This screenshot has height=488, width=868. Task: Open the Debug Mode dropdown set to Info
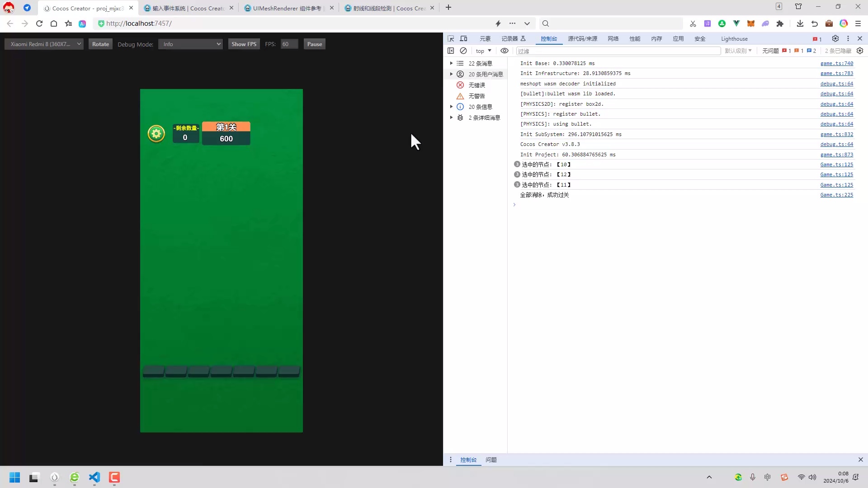[190, 44]
